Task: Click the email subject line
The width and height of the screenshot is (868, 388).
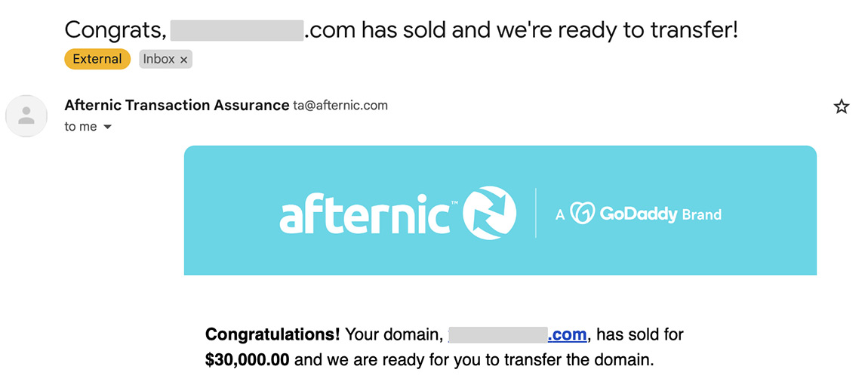Action: (402, 30)
